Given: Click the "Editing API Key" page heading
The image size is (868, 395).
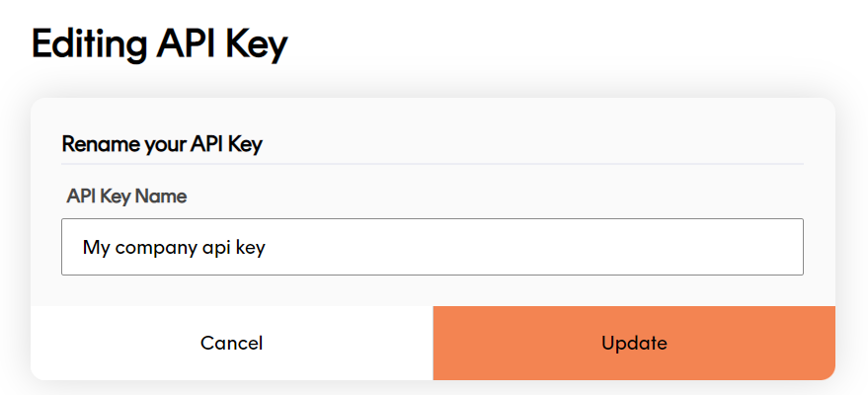Looking at the screenshot, I should coord(159,45).
